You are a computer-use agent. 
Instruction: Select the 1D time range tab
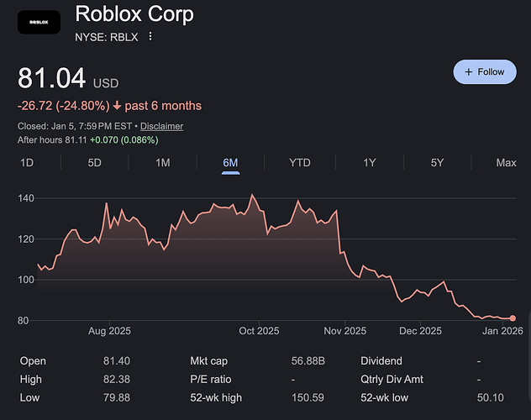tap(27, 162)
